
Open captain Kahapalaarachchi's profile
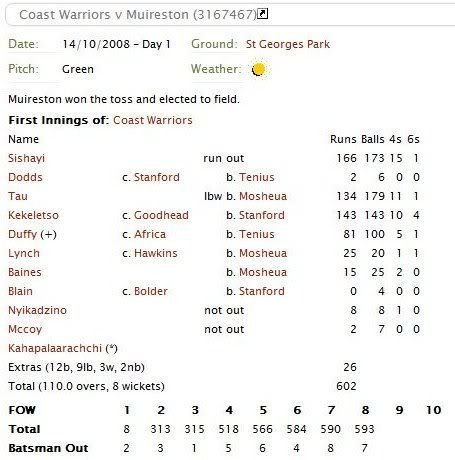[x=55, y=348]
